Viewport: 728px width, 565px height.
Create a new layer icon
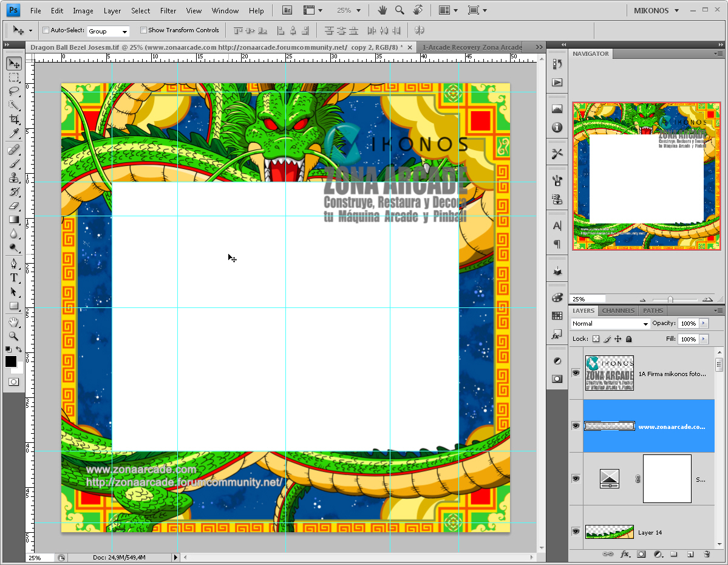[x=690, y=554]
